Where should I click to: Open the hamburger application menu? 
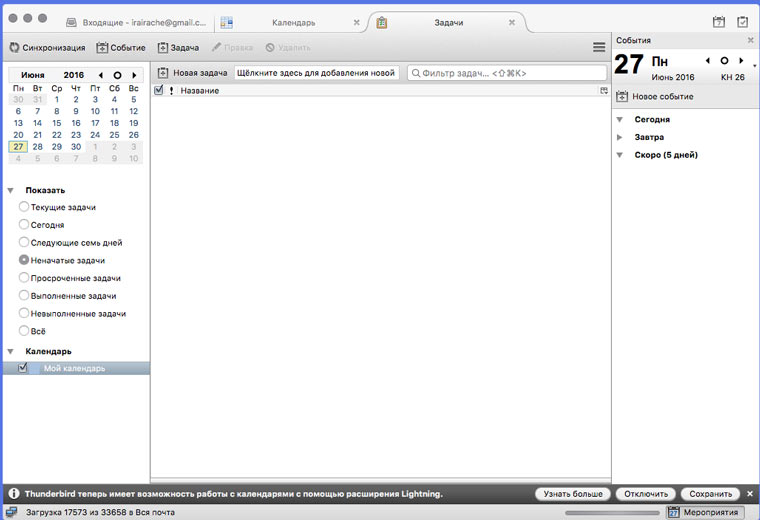coord(599,47)
